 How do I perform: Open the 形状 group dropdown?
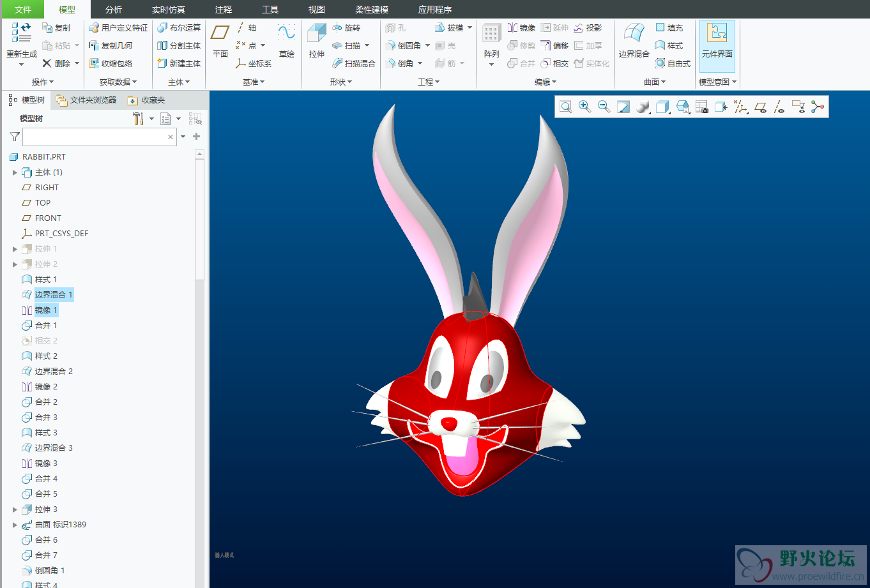click(341, 82)
